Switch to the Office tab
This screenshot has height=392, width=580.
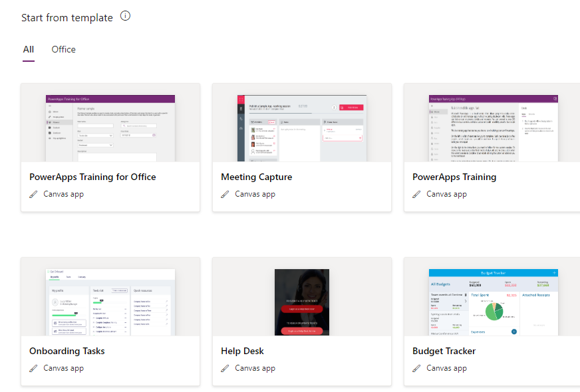[63, 49]
